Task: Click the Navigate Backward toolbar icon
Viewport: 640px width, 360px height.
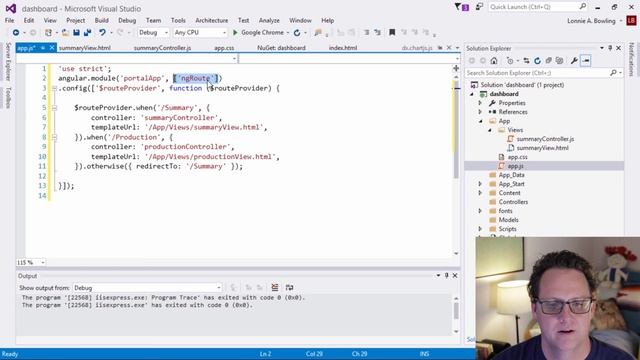Action: point(16,32)
